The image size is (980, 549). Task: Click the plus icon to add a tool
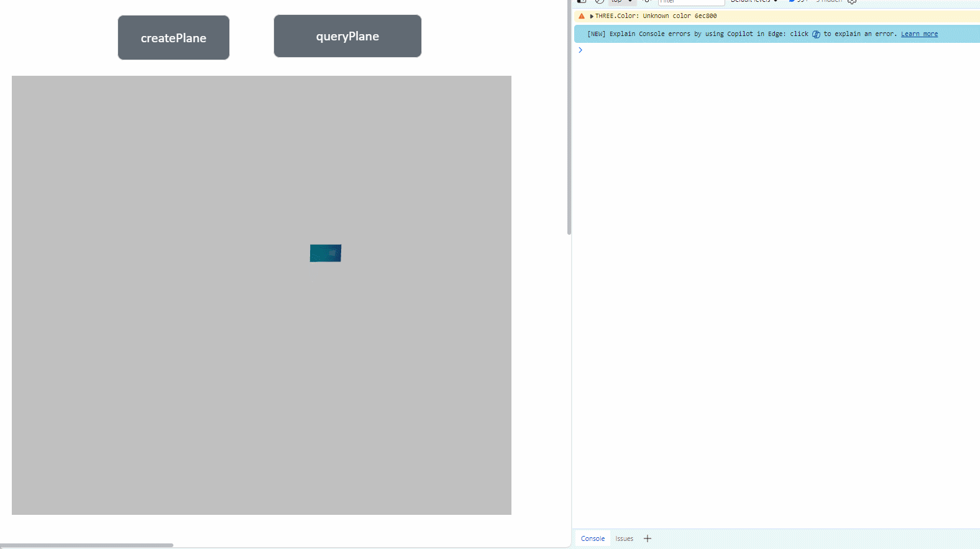tap(648, 538)
